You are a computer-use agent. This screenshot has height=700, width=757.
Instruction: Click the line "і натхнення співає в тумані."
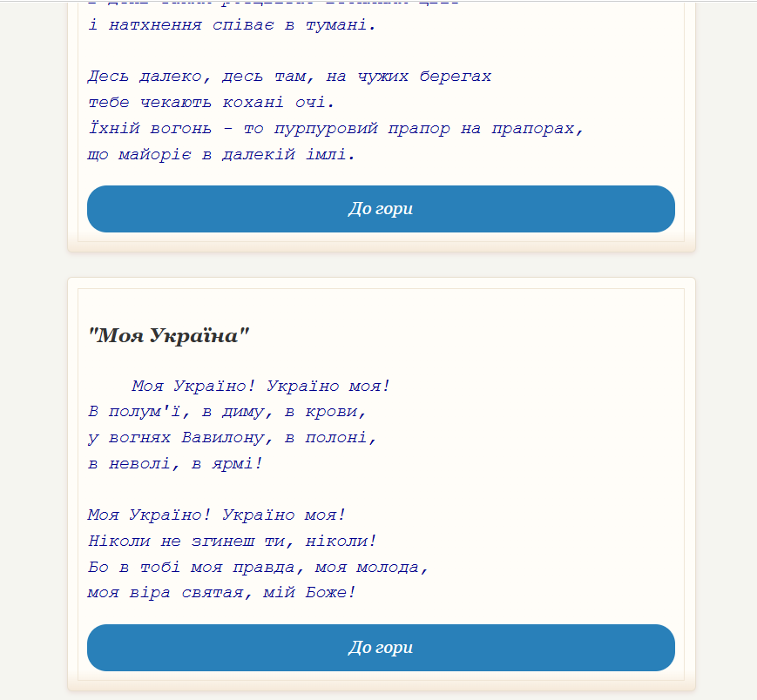(x=232, y=24)
